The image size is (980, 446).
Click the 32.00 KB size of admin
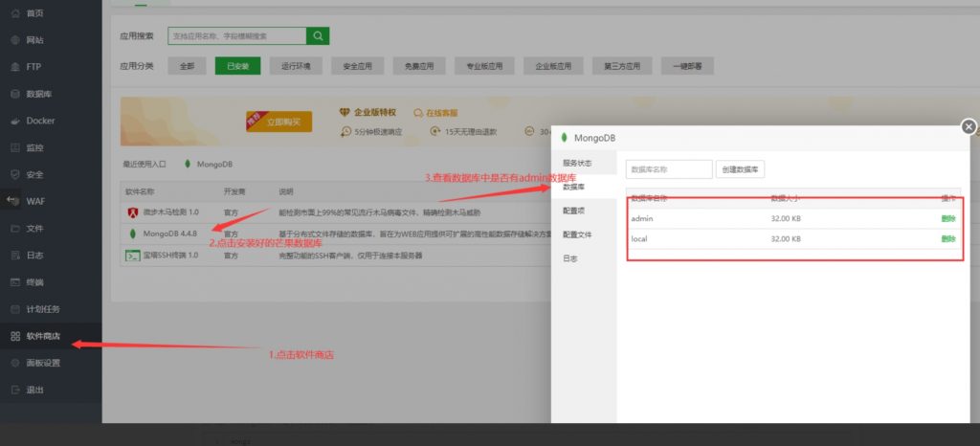click(x=787, y=218)
